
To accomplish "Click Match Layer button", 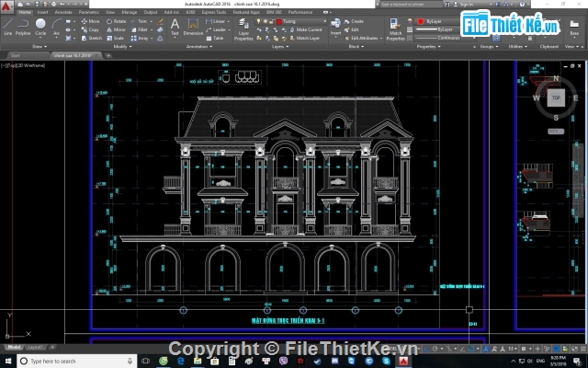I will (305, 38).
